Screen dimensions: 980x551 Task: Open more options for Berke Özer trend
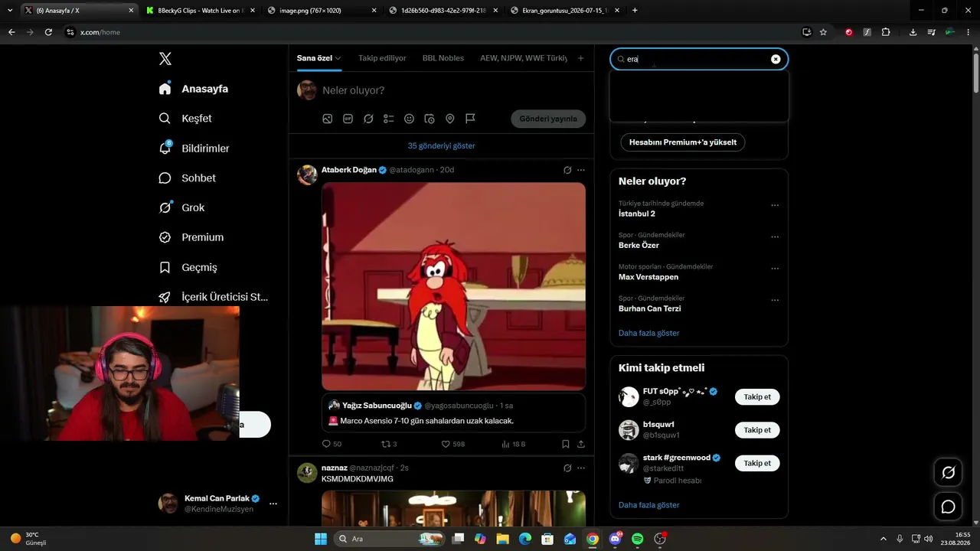point(775,237)
